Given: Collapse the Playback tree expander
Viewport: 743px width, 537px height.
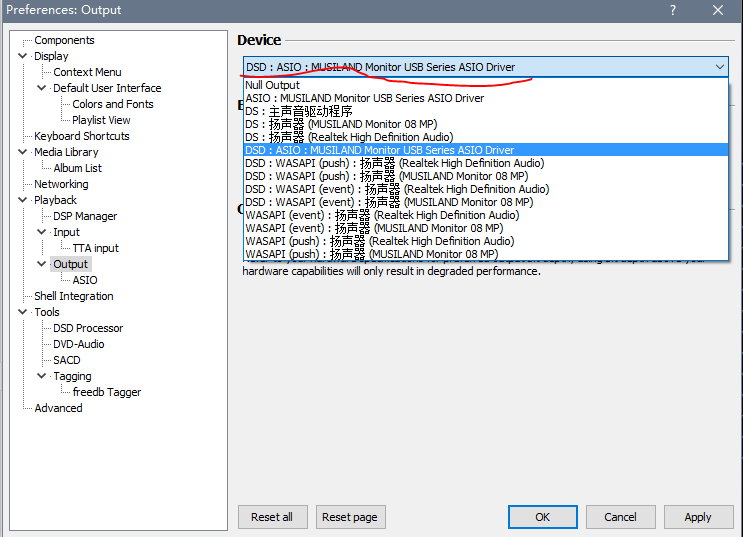Looking at the screenshot, I should [x=23, y=200].
